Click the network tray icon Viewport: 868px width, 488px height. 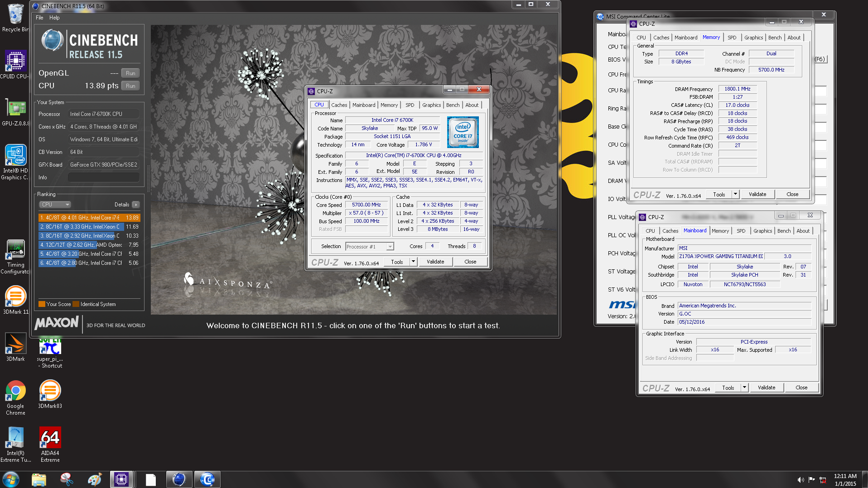pyautogui.click(x=823, y=480)
